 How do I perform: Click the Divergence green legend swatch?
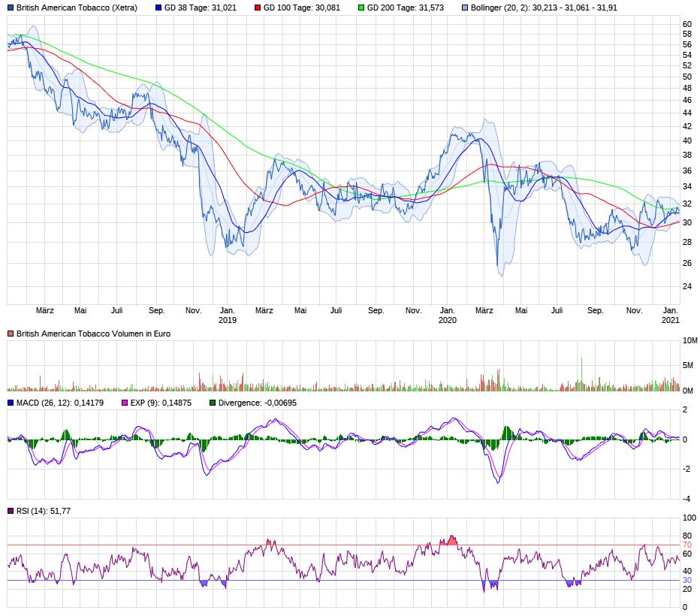click(x=213, y=403)
